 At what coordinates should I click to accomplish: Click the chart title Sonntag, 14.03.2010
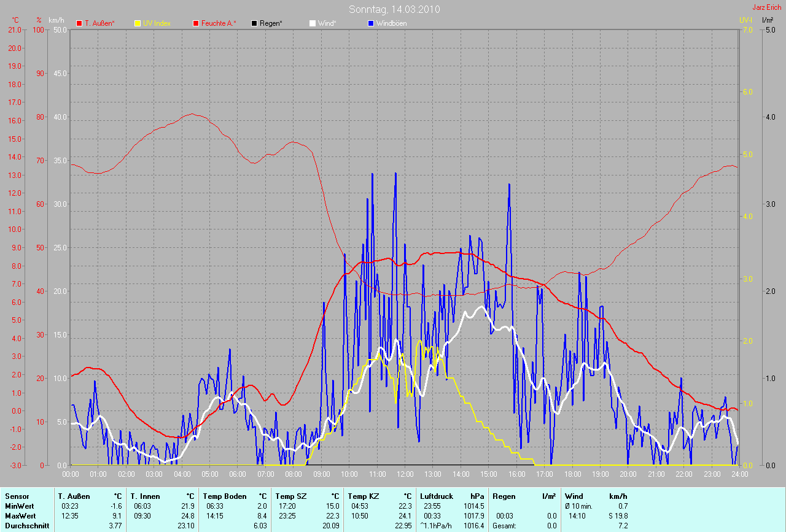click(x=394, y=9)
